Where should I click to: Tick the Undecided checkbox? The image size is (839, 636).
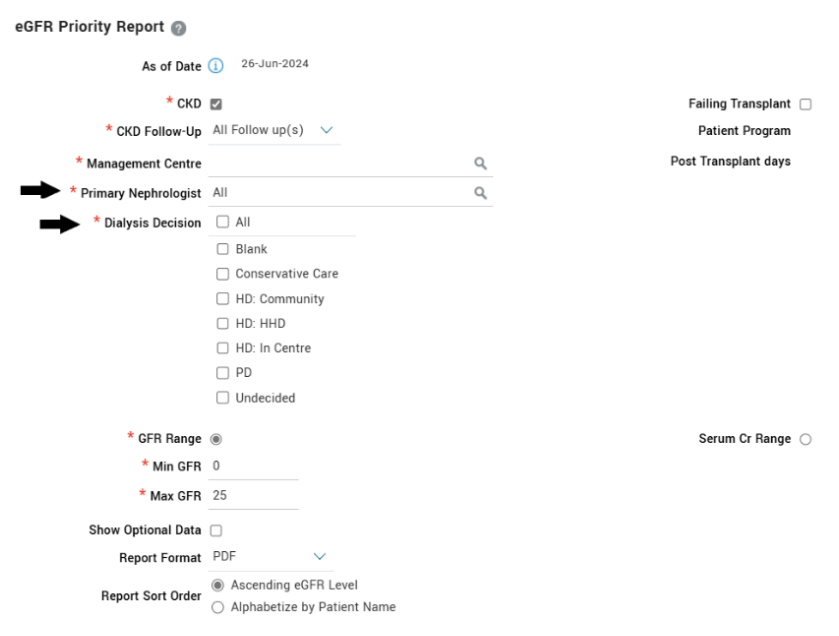222,398
